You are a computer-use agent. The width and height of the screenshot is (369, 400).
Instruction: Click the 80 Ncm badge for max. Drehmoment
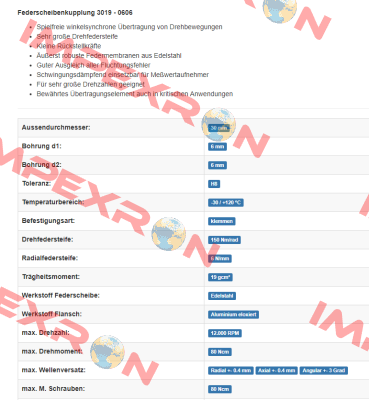click(220, 352)
